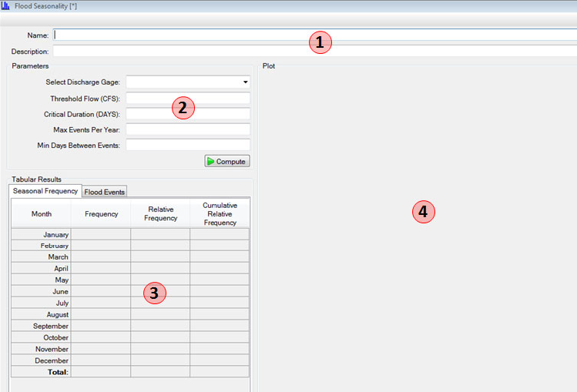Select the January row label
The height and width of the screenshot is (392, 577).
click(41, 234)
